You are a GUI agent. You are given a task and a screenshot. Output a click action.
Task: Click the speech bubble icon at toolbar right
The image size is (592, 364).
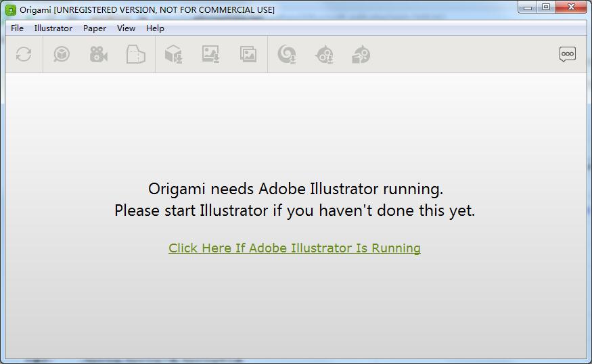coord(568,54)
